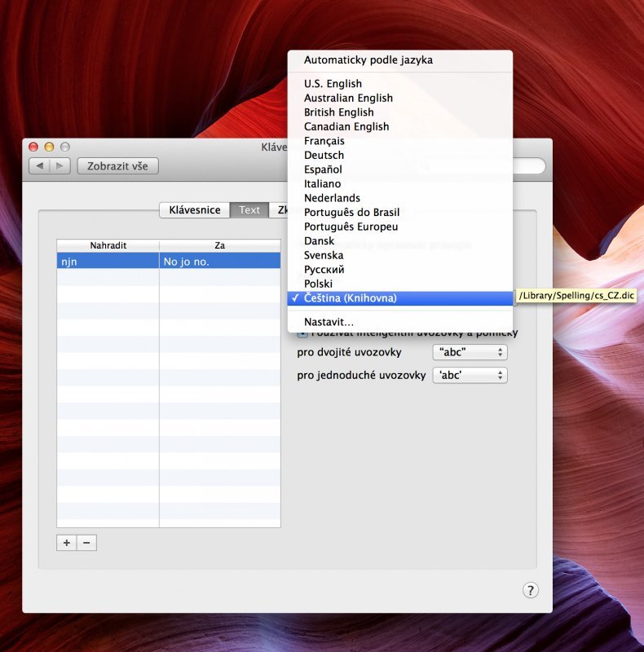Select Deutsch in the language list
The height and width of the screenshot is (652, 644).
pos(324,155)
